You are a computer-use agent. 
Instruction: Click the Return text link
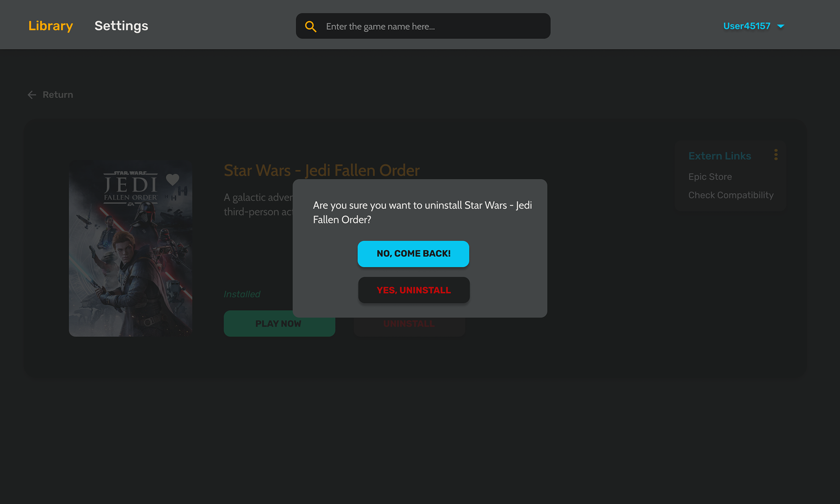pyautogui.click(x=58, y=95)
